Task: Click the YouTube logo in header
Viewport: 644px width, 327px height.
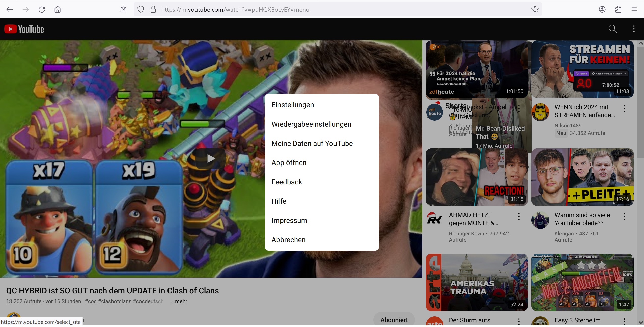Action: [x=24, y=29]
